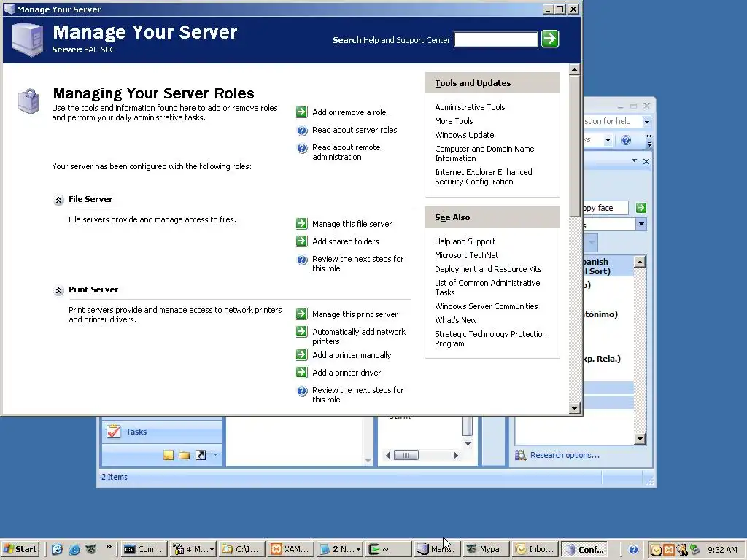
Task: Click green arrow icon for Add a printer manually
Action: 301,355
